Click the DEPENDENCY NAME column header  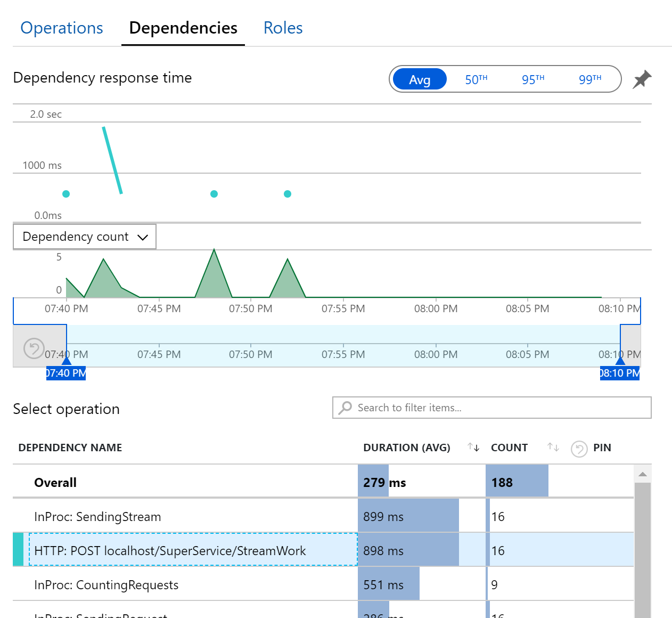point(70,448)
